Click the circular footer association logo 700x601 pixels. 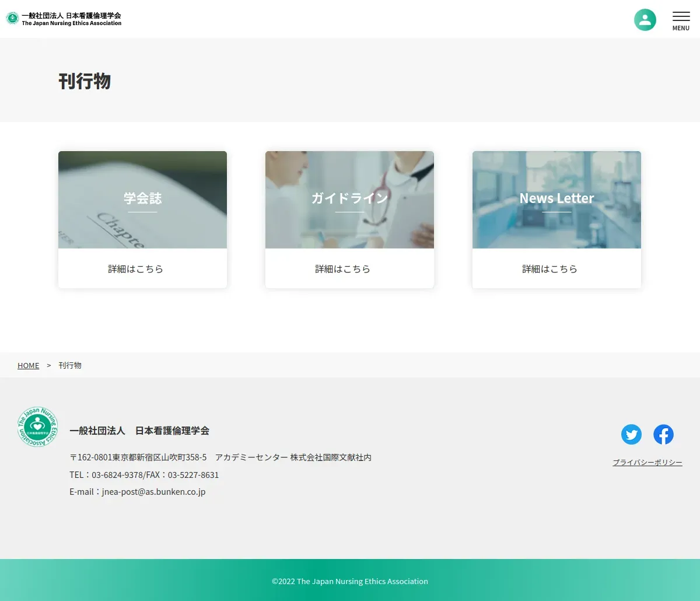pos(38,427)
